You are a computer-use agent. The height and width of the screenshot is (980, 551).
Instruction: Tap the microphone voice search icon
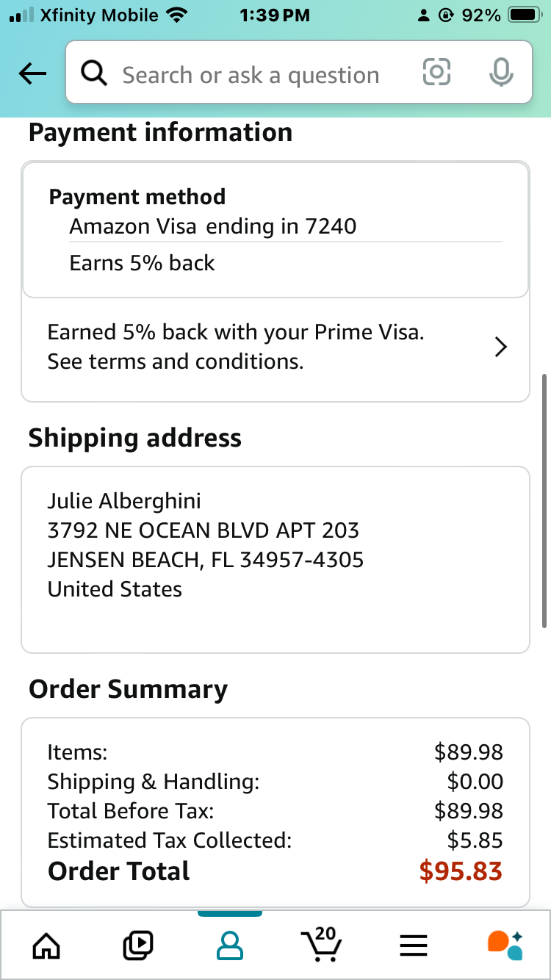(x=501, y=72)
